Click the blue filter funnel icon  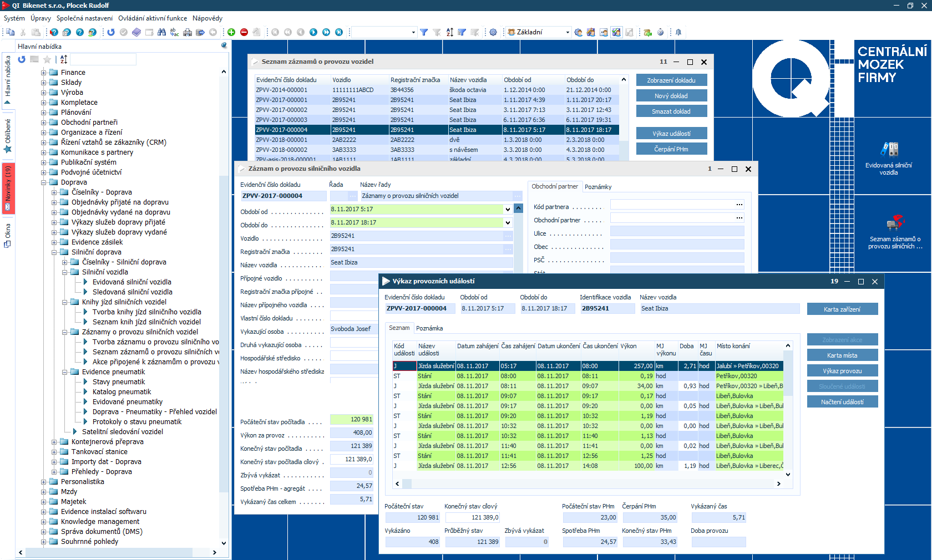(424, 32)
